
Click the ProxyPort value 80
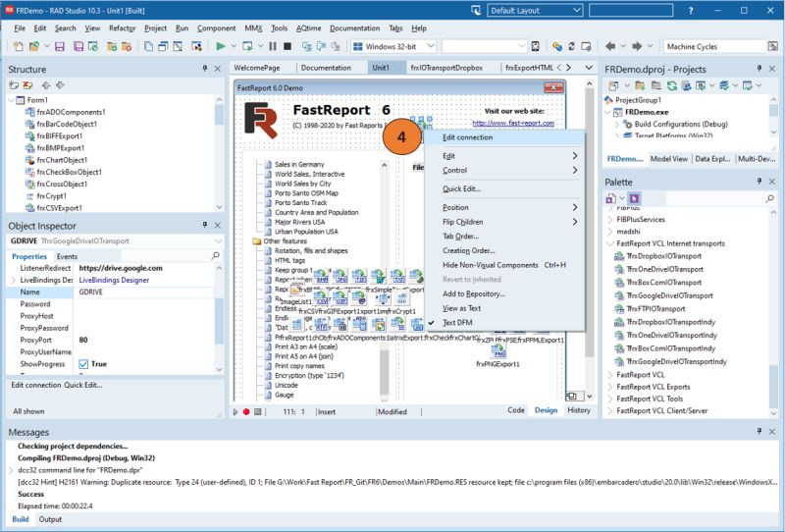click(x=144, y=341)
